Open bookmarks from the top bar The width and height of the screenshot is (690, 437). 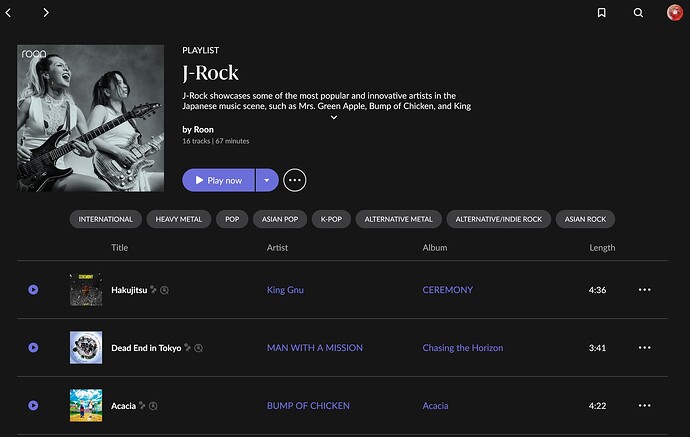[601, 13]
